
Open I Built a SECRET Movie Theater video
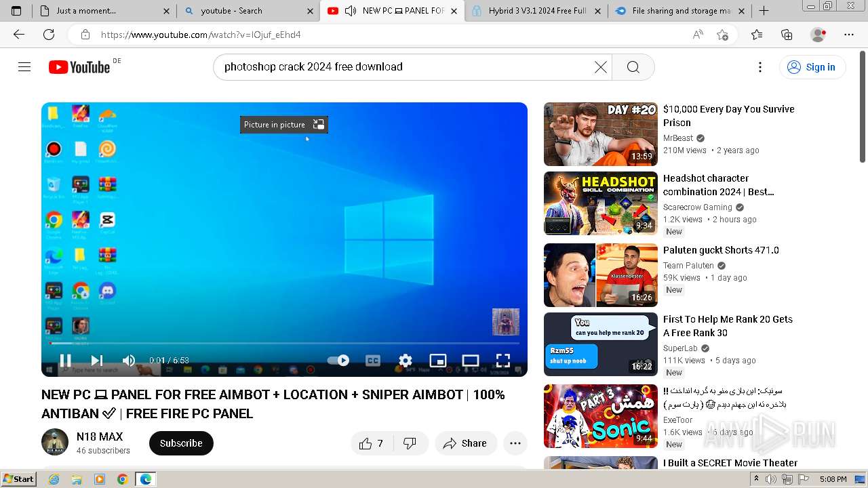(730, 463)
